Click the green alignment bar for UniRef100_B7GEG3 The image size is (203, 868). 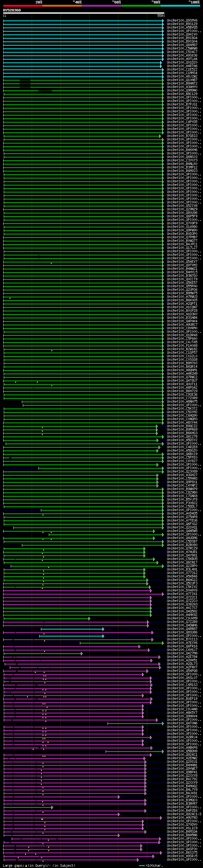82,136
